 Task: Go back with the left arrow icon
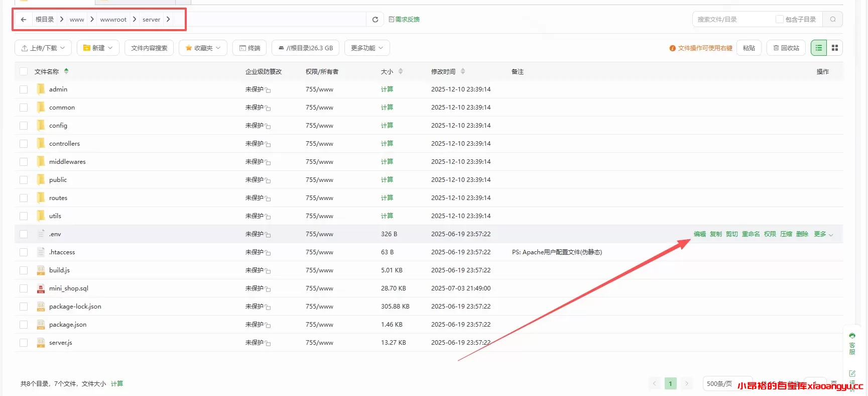[x=24, y=20]
